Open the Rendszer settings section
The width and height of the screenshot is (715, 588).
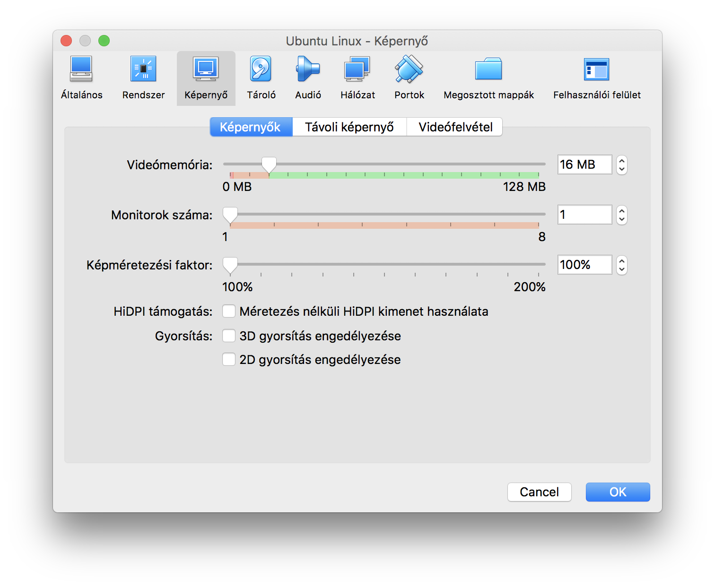(x=143, y=78)
